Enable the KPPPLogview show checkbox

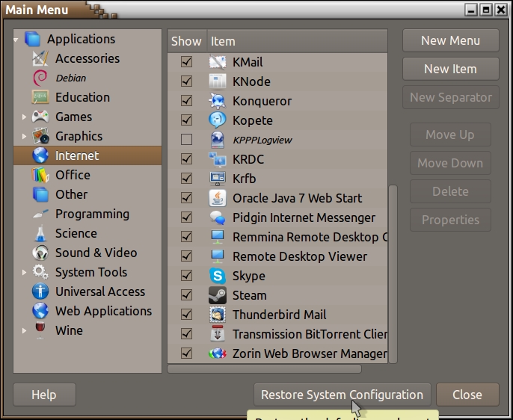186,140
